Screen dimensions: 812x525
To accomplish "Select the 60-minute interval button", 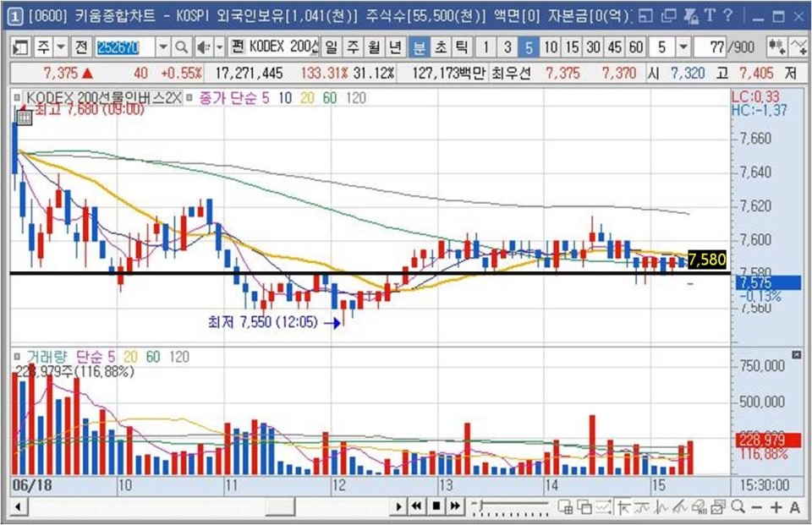I will (x=636, y=46).
